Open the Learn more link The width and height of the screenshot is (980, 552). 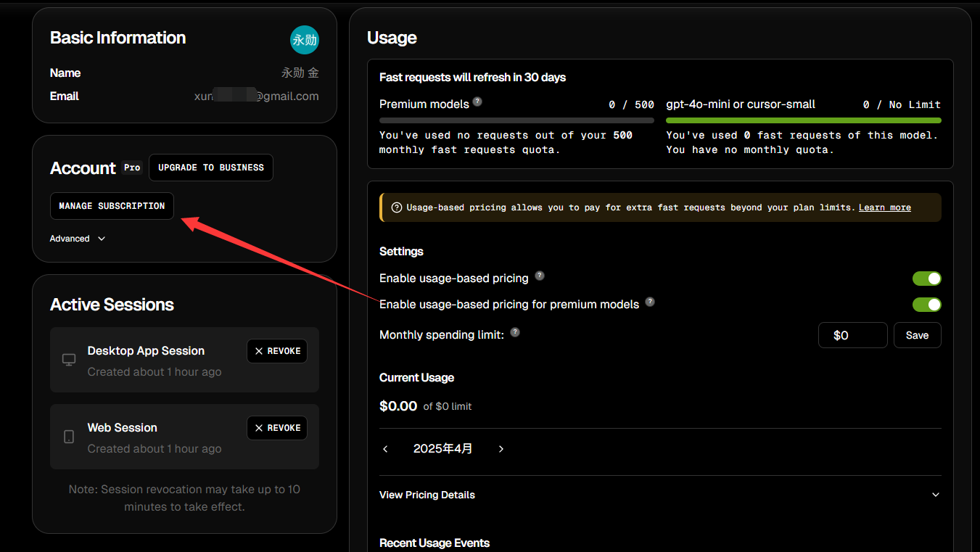885,207
